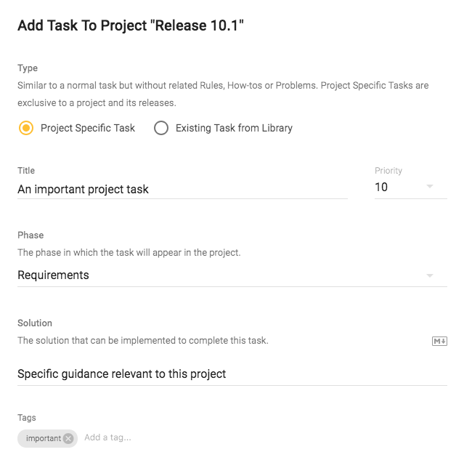Viewport: 464px width, 476px height.
Task: Click the "Project Specific Task" label text
Action: click(x=88, y=128)
